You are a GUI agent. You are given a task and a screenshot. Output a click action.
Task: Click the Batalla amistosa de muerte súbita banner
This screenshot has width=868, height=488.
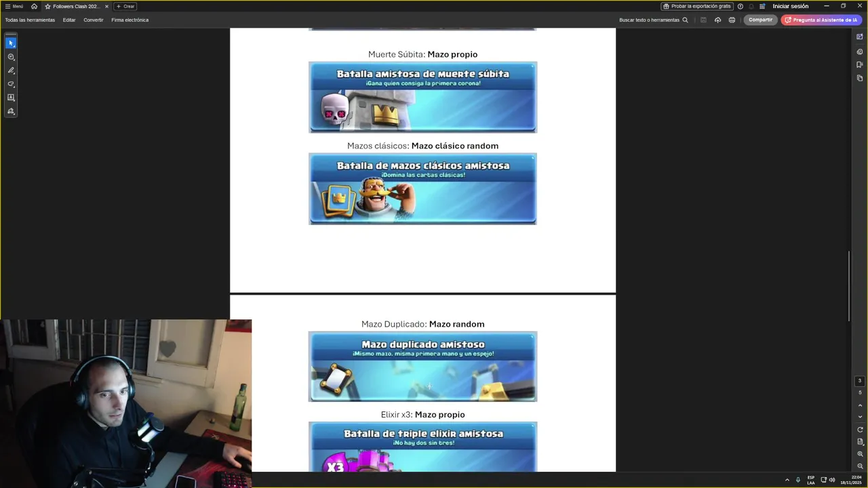[x=422, y=97]
